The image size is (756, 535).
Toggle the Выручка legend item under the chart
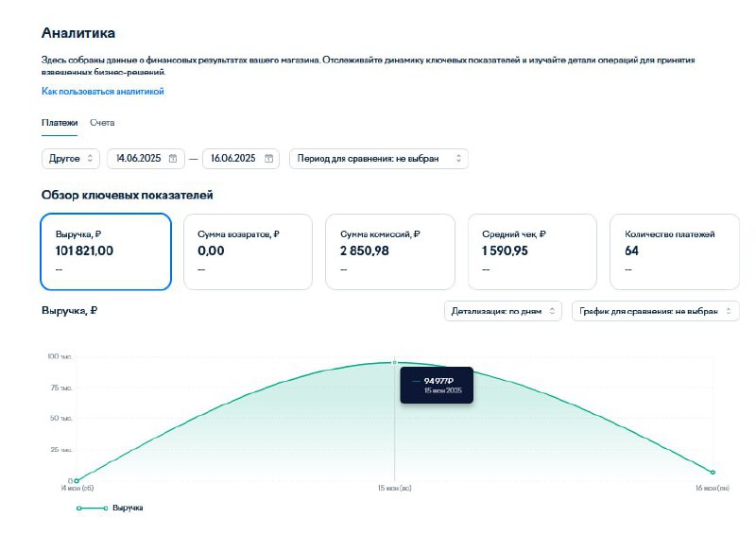[x=110, y=508]
